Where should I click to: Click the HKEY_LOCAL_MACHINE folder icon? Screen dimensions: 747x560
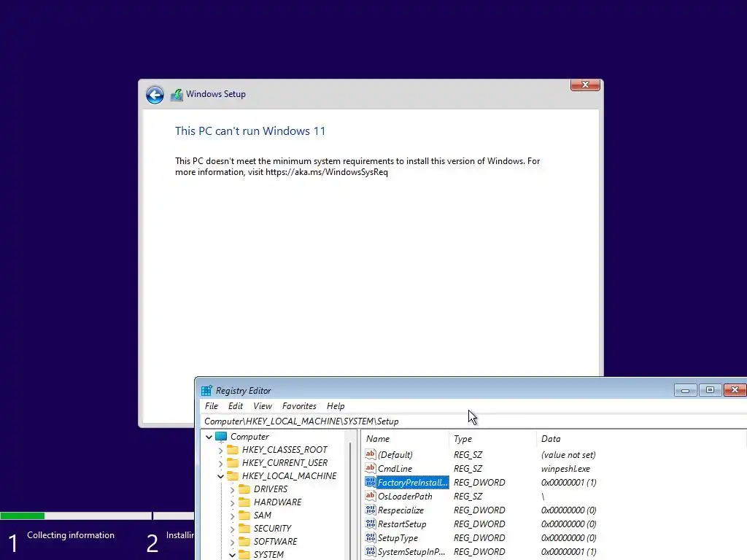tap(233, 475)
